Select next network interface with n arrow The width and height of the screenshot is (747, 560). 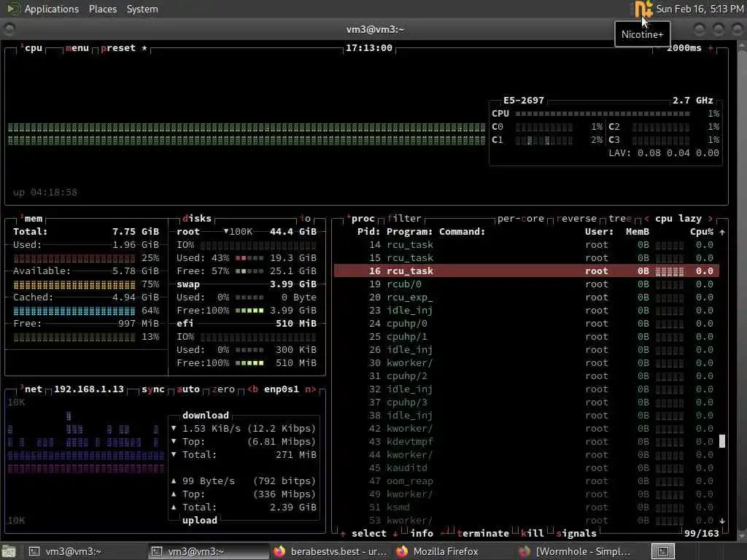(310, 389)
